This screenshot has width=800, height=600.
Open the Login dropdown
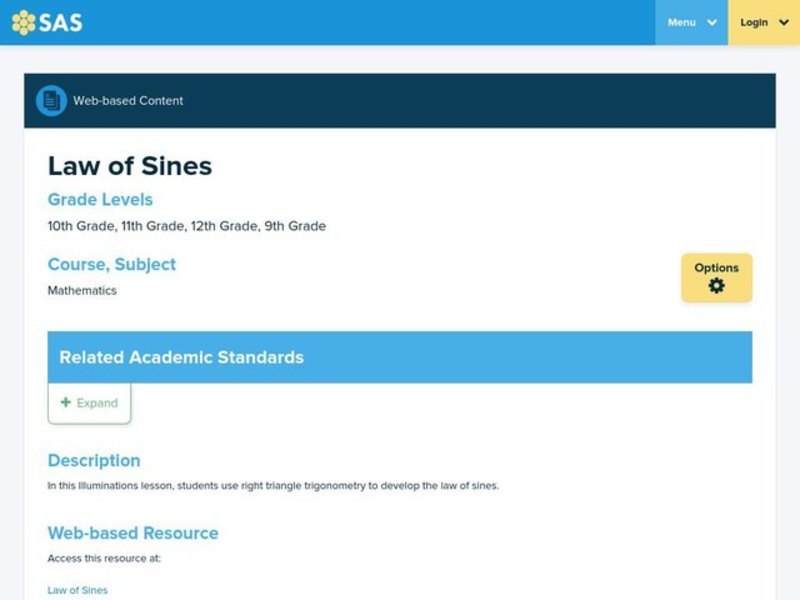762,22
